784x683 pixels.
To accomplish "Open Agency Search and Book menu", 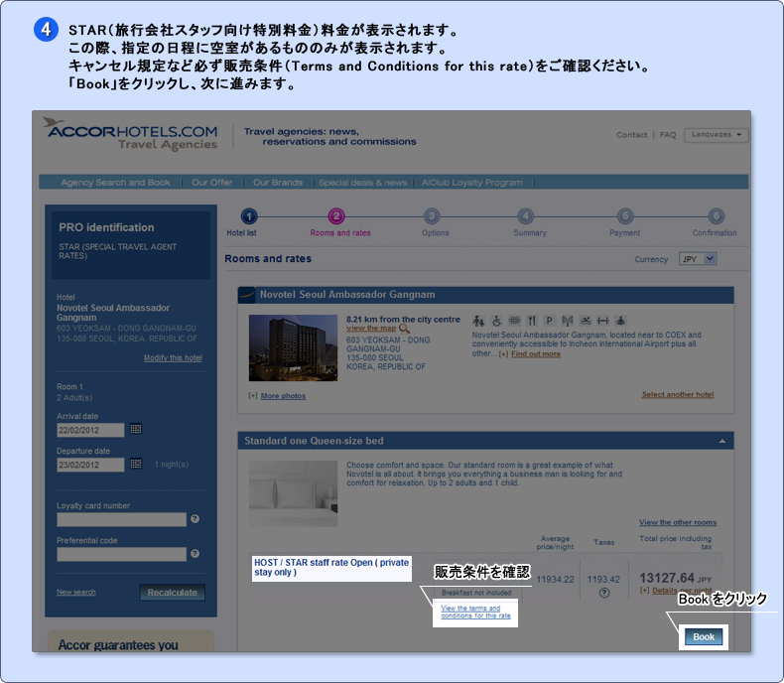I will point(115,183).
